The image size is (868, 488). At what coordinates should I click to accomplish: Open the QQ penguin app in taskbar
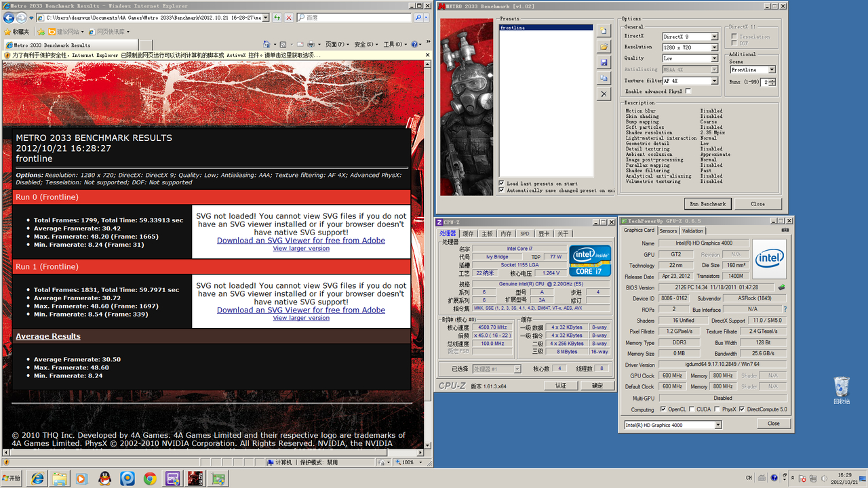pyautogui.click(x=104, y=479)
